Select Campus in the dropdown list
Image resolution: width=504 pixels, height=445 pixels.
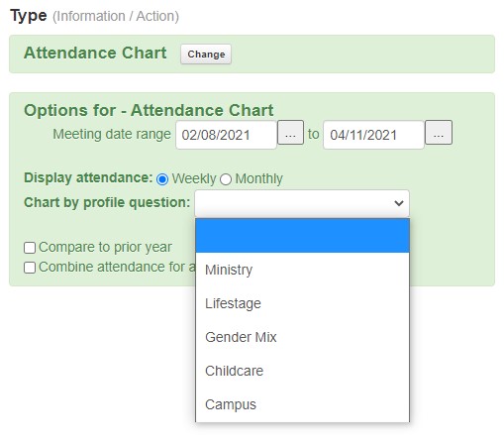[x=302, y=404]
